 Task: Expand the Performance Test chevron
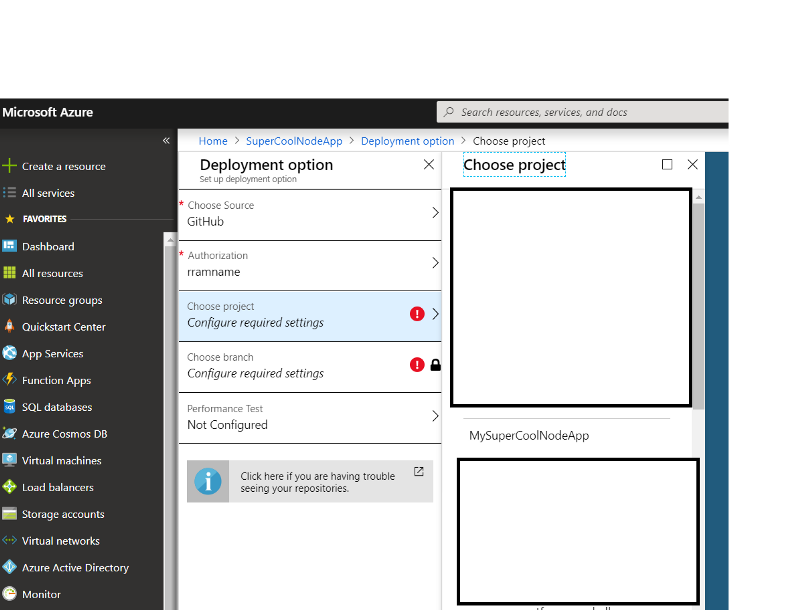coord(435,416)
